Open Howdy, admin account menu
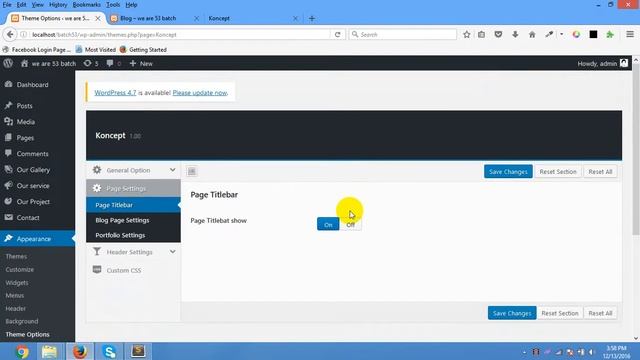The height and width of the screenshot is (360, 640). click(x=602, y=63)
